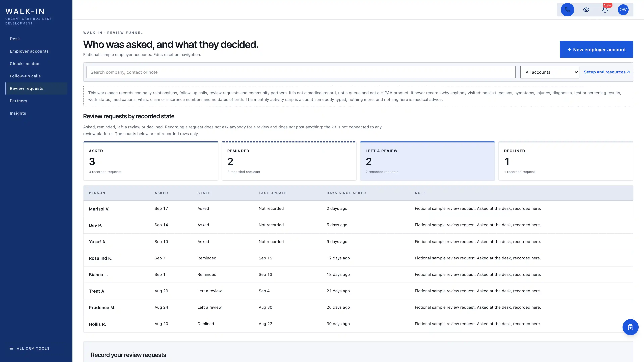This screenshot has width=644, height=362.
Task: Open Insights in sidebar
Action: point(36,113)
